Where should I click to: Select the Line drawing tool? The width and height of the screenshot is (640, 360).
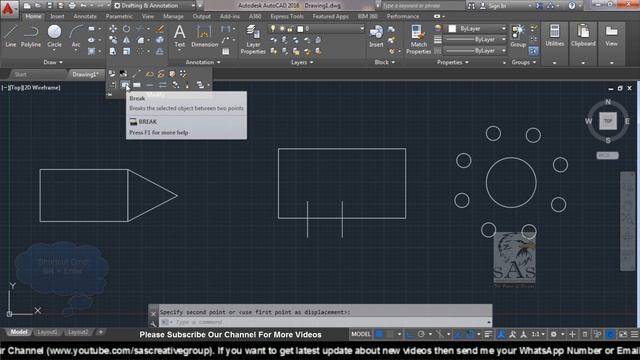point(11,36)
